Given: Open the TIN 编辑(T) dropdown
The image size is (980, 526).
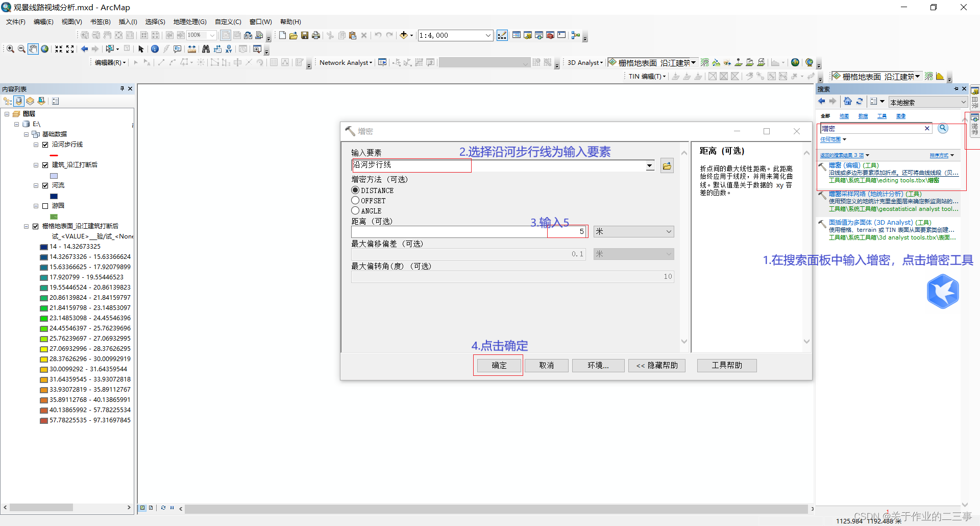Looking at the screenshot, I should click(x=647, y=76).
